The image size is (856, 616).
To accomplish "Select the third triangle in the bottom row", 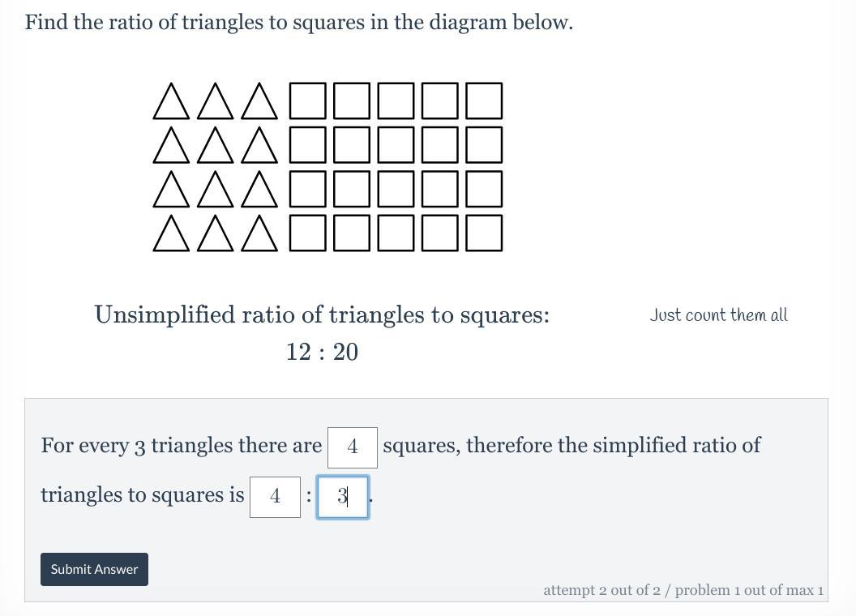I will click(x=259, y=235).
